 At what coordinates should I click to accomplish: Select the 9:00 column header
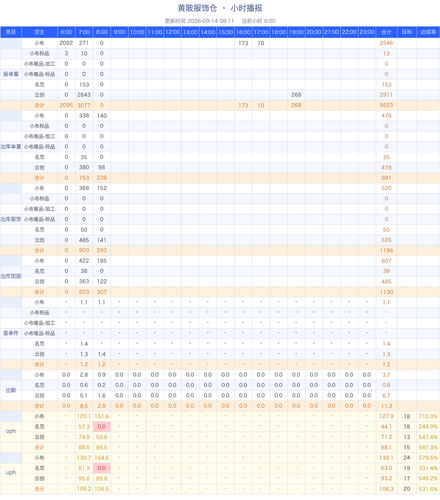pyautogui.click(x=119, y=32)
